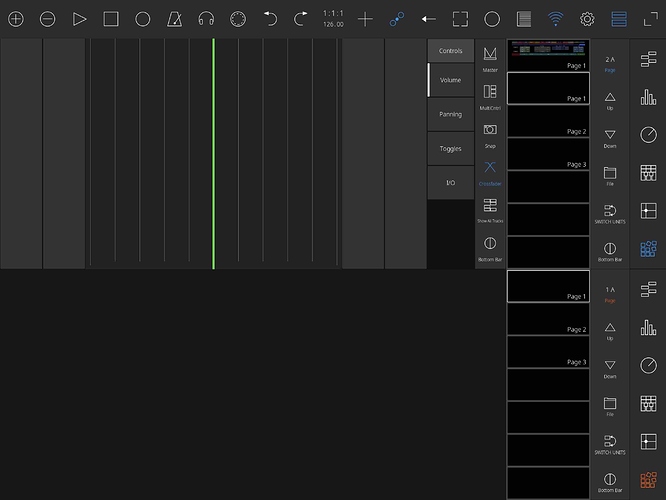Click File button in lower unit
Image resolution: width=666 pixels, height=500 pixels.
pos(610,405)
